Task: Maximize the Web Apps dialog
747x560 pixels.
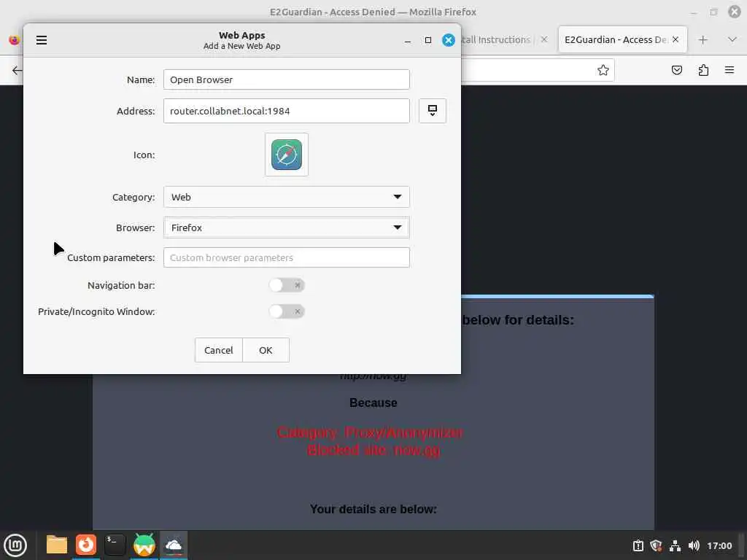Action: (x=427, y=41)
